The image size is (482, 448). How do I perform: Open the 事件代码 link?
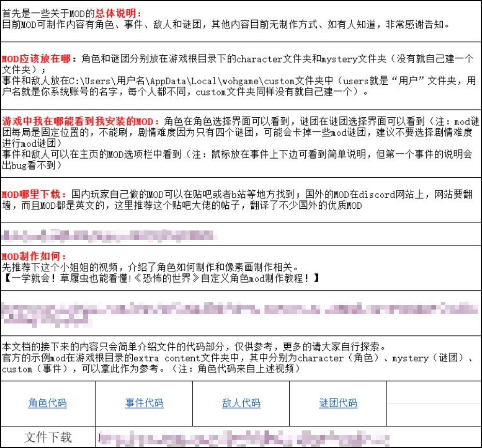click(144, 403)
